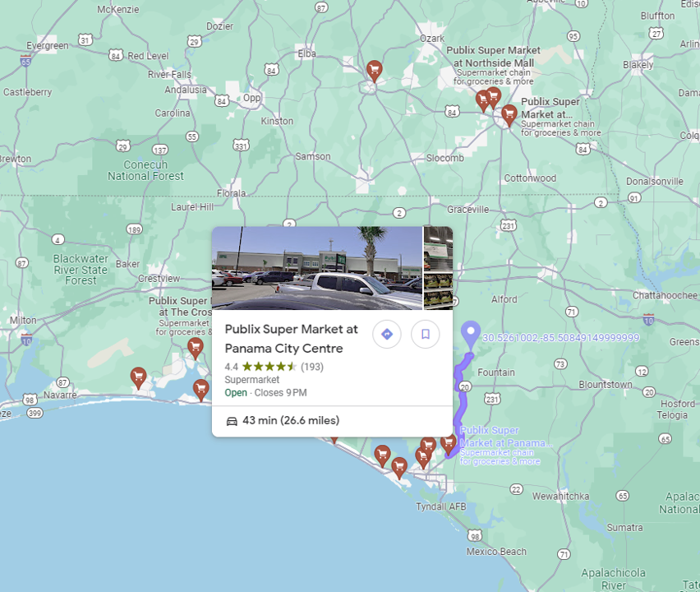Click the 'Publix Super Market at Panama...' purple label
Screen dimensions: 700x592
tap(506, 437)
